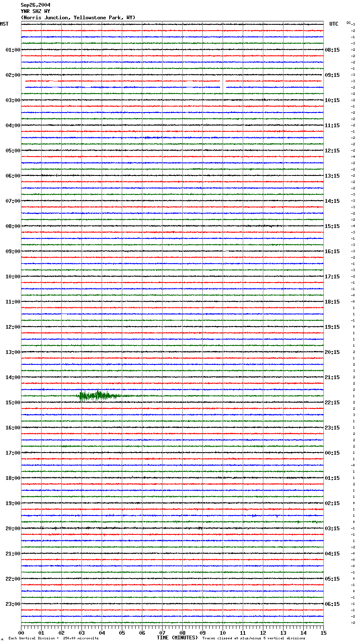Click the 12:15 UTC time label
Screen dimensions: 357x644
(332, 151)
